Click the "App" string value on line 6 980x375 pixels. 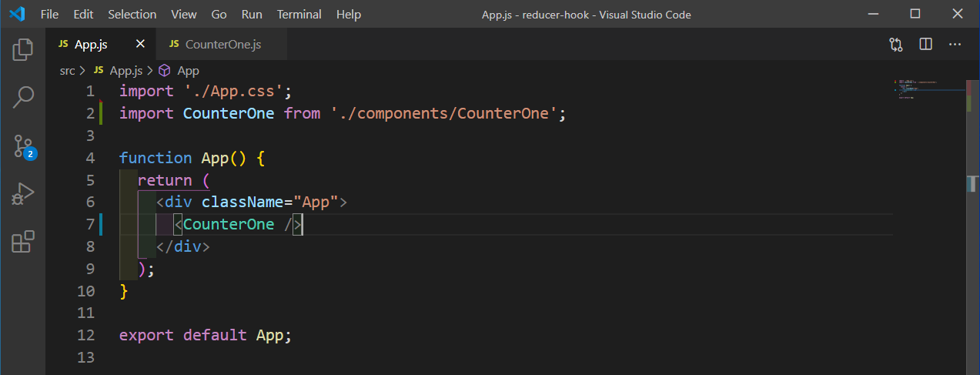(x=316, y=203)
